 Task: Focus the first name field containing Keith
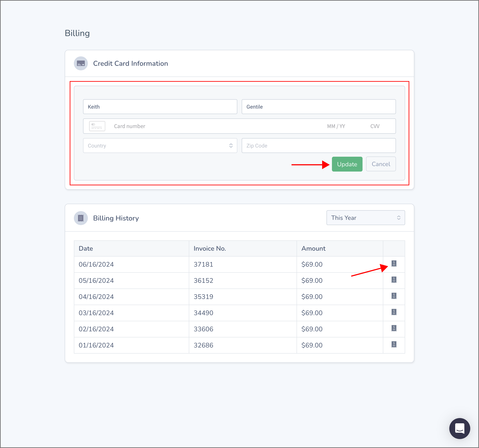(x=160, y=106)
